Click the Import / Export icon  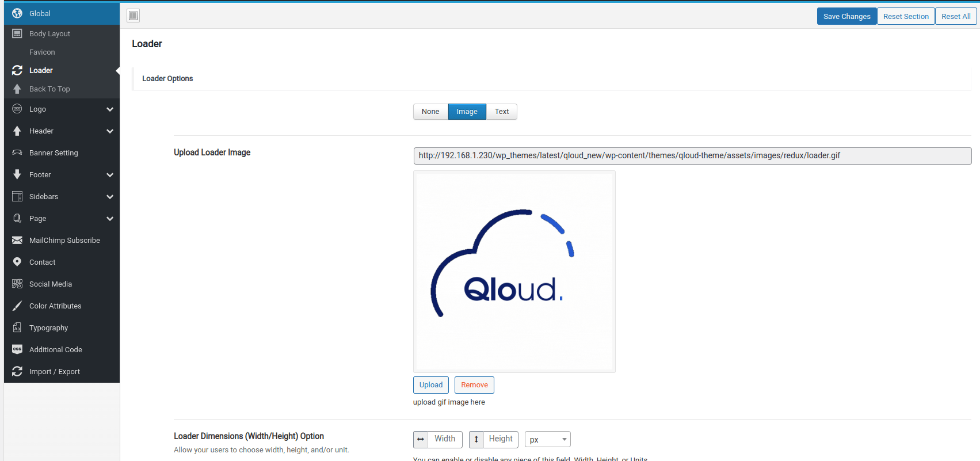point(17,371)
